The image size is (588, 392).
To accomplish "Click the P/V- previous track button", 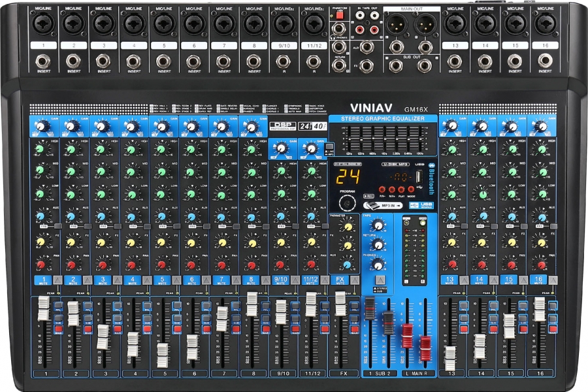I will coord(382,189).
